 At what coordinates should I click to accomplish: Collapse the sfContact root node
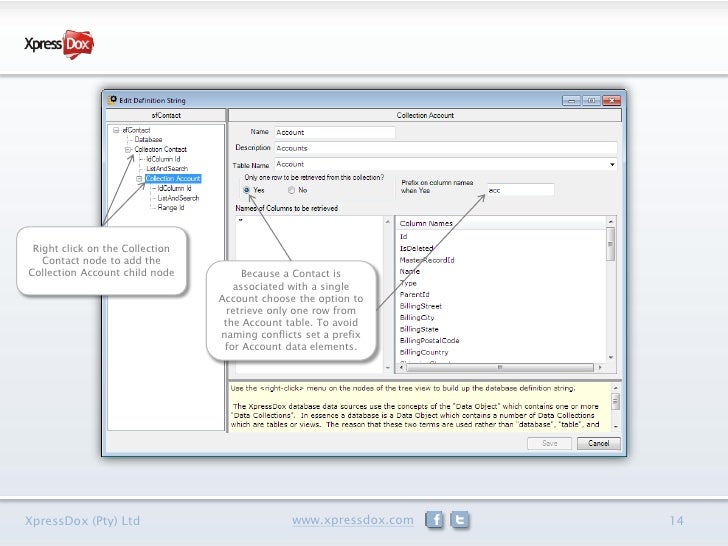click(116, 130)
